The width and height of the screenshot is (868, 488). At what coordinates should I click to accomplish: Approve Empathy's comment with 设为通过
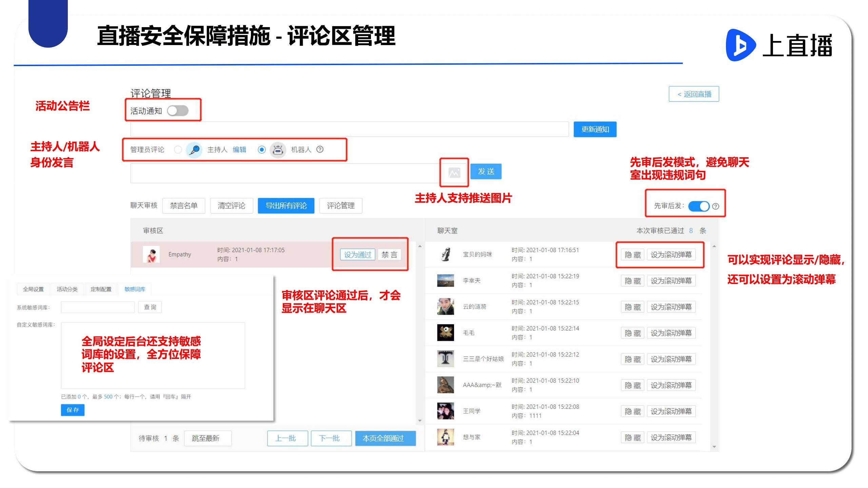(x=358, y=255)
